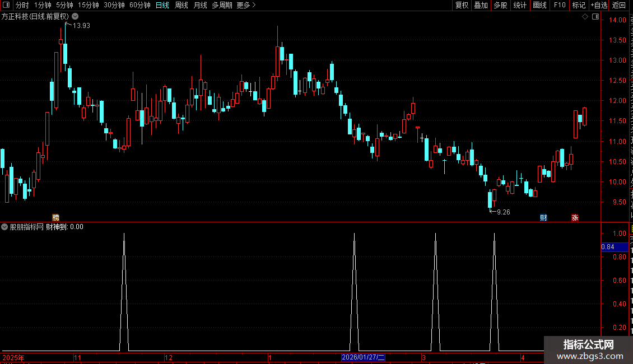Screen dimensions: 633x364
Task: Open the 财 marker on the chart
Action: click(x=543, y=217)
